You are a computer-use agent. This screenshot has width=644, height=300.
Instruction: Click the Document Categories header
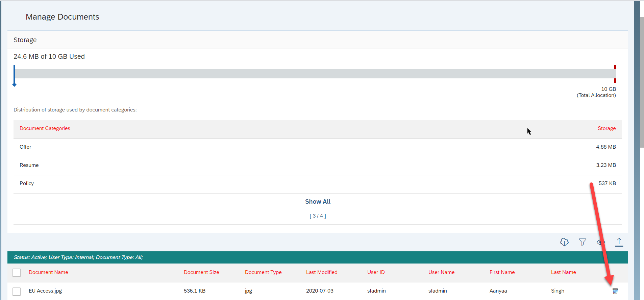(45, 128)
